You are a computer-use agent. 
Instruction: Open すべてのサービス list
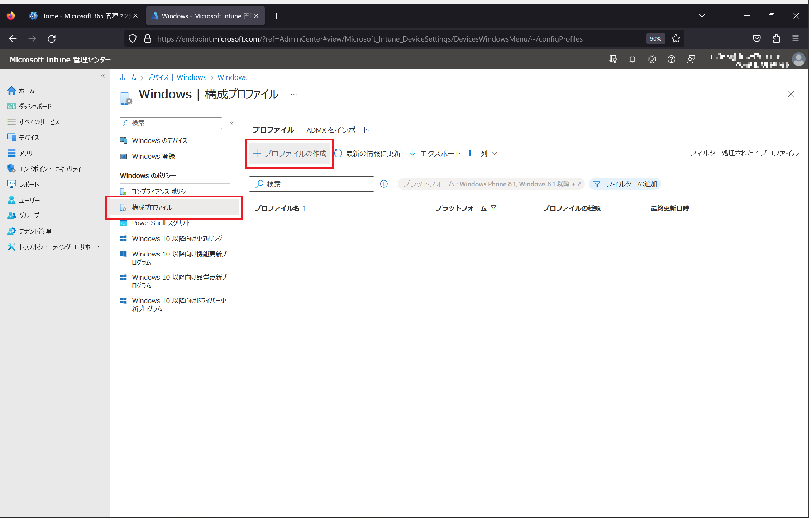click(x=34, y=122)
